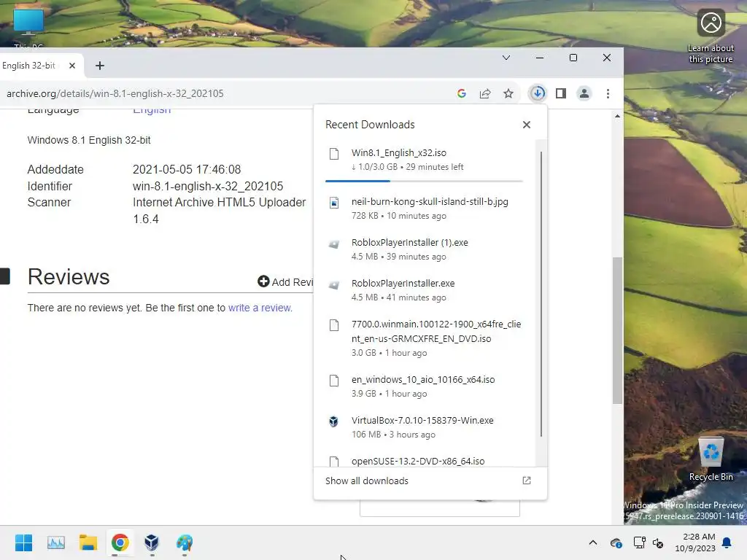Close the Recent Downloads popup
This screenshot has width=747, height=560.
527,125
